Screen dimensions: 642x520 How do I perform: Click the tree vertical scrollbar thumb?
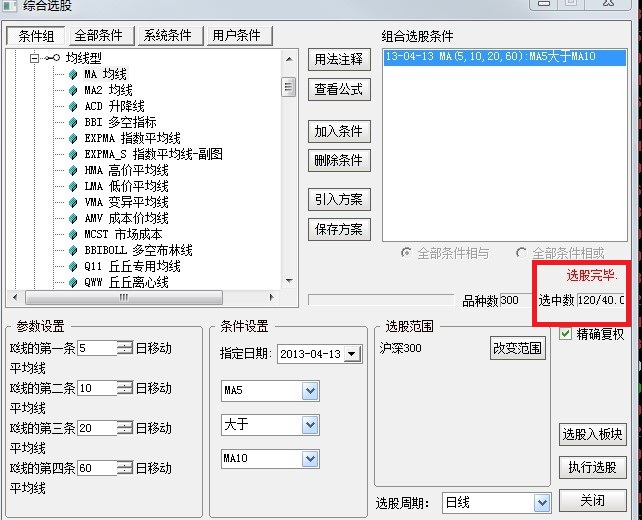pos(289,87)
